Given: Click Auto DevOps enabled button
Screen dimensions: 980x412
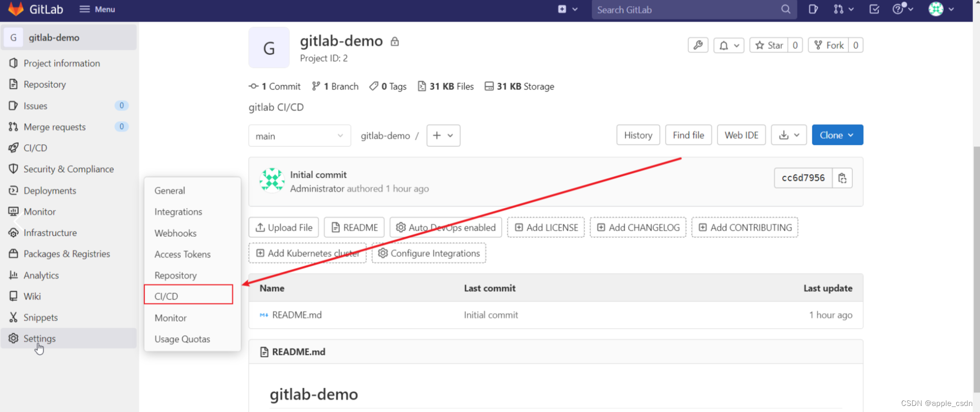Looking at the screenshot, I should (446, 227).
